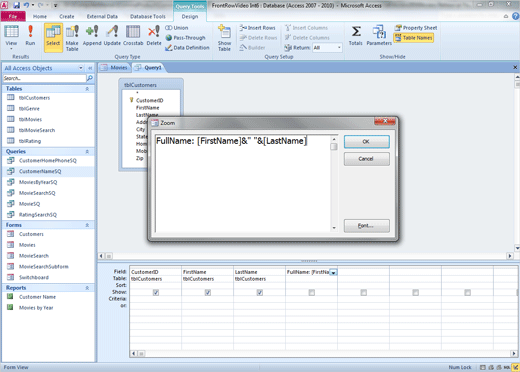Screen dimensions: 520x372
Task: Switch to the Database Tools tab
Action: click(x=148, y=16)
